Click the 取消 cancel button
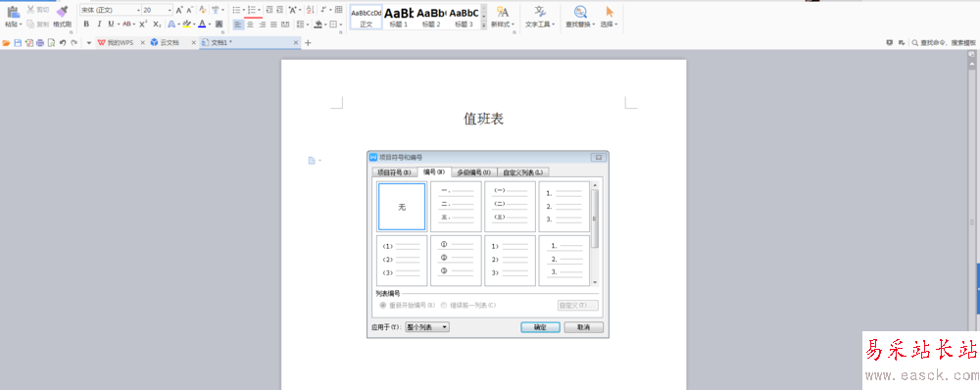The width and height of the screenshot is (980, 390). (x=584, y=327)
